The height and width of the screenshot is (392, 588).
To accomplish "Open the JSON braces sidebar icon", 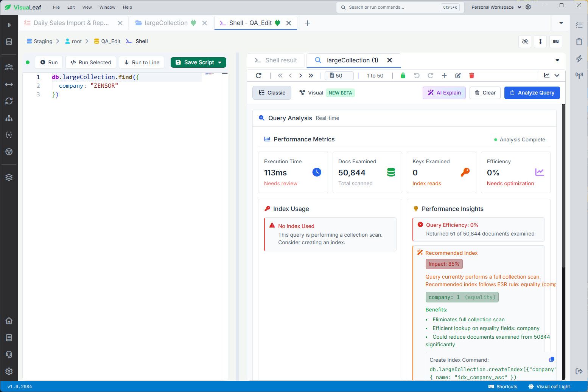I will pos(9,135).
